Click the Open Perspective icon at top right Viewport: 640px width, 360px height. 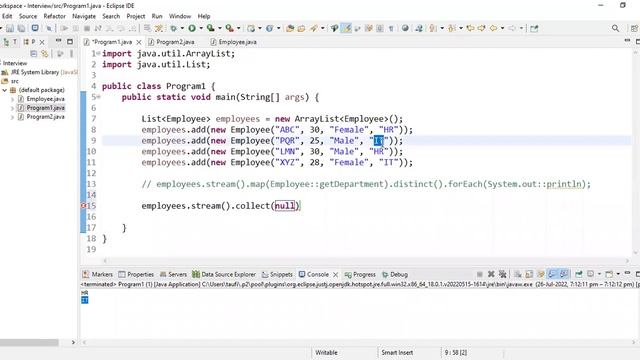tap(634, 28)
